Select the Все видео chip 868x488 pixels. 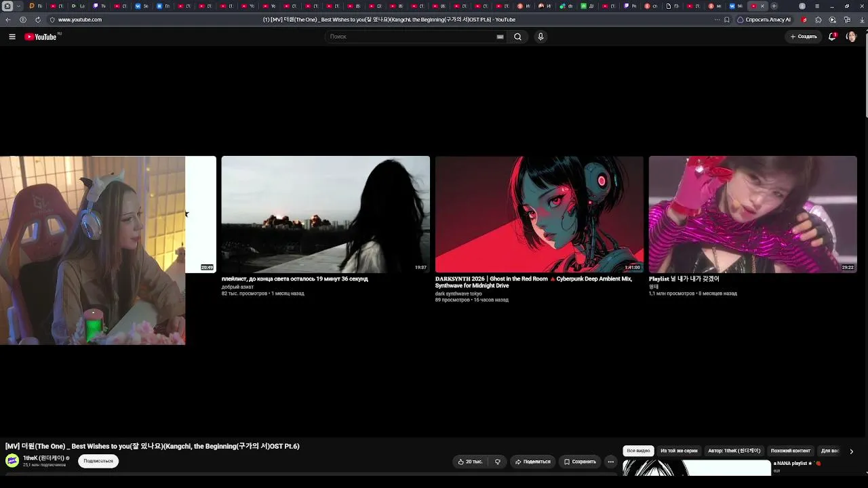(638, 451)
